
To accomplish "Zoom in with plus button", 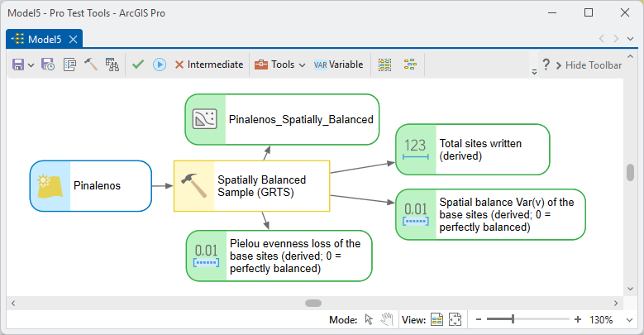I will (578, 319).
